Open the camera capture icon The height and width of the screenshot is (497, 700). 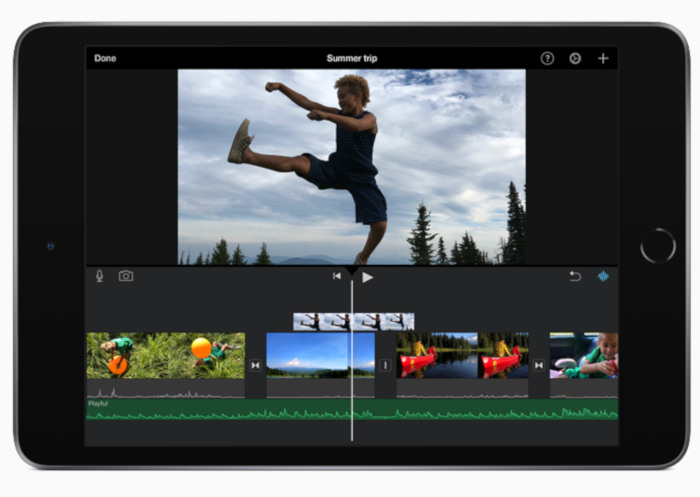(x=126, y=276)
